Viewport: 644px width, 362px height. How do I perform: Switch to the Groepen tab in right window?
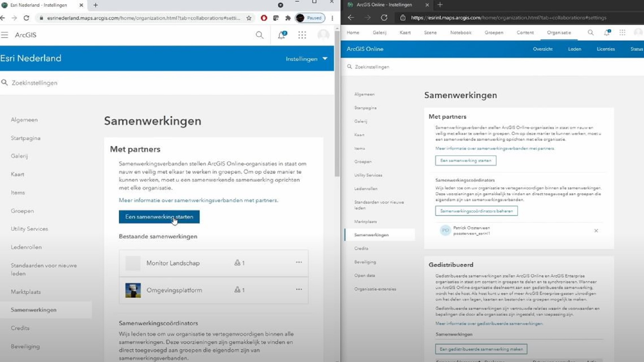[x=494, y=33]
